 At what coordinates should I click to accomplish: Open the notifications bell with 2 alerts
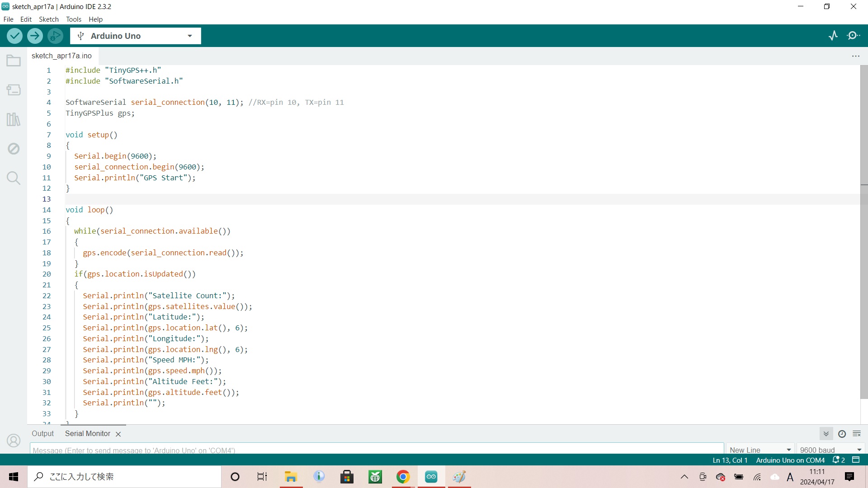tap(839, 460)
